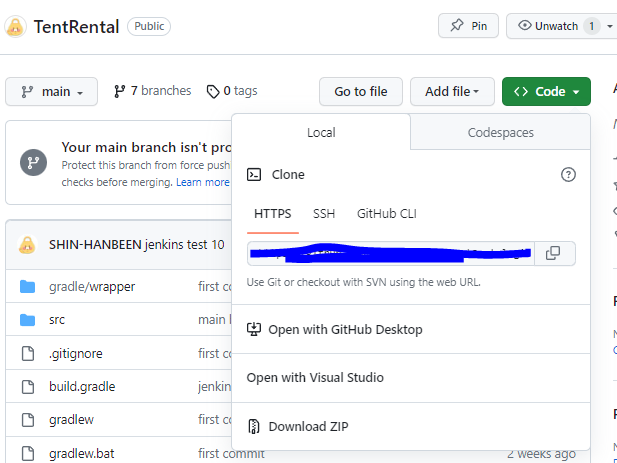Image resolution: width=617 pixels, height=463 pixels.
Task: Click the Public visibility badge
Action: pyautogui.click(x=149, y=26)
